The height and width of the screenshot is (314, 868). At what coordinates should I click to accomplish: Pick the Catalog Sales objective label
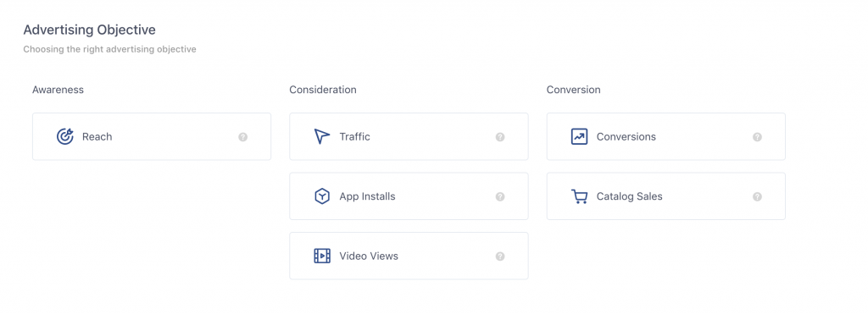point(630,196)
